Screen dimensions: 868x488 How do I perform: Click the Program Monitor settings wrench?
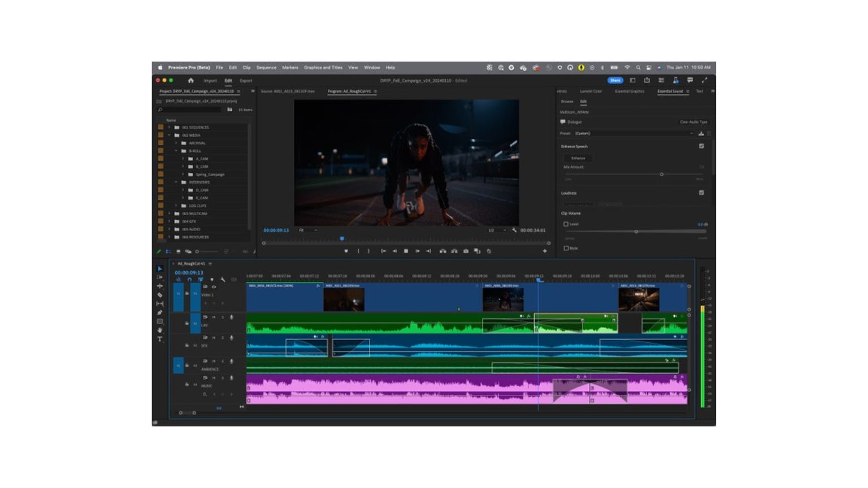tap(514, 230)
